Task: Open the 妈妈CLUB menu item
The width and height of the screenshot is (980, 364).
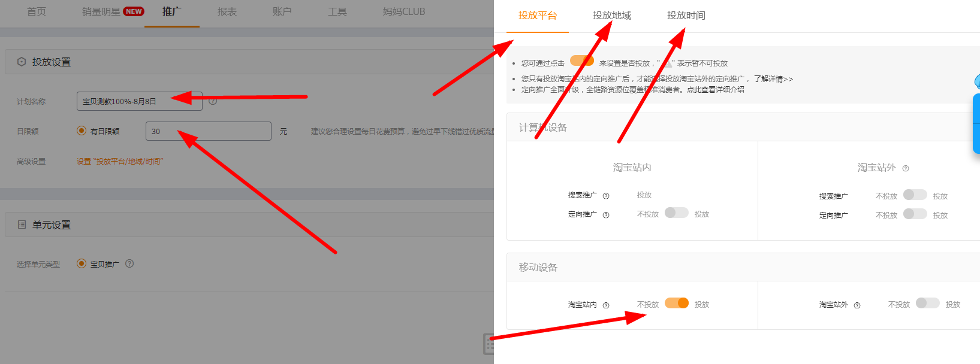Action: (x=404, y=11)
